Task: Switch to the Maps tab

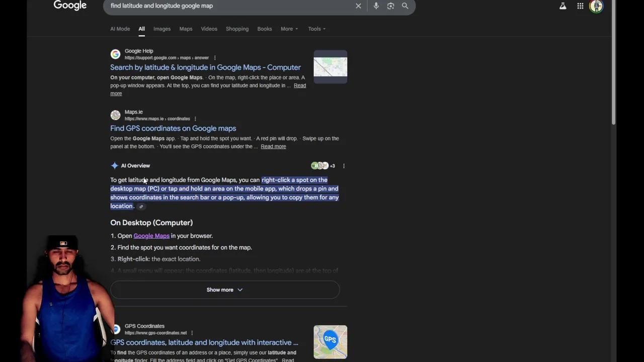Action: pyautogui.click(x=186, y=29)
